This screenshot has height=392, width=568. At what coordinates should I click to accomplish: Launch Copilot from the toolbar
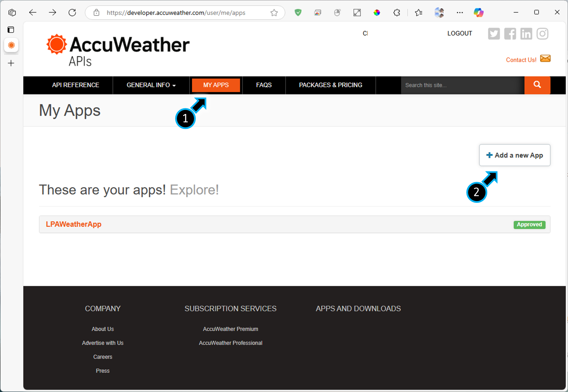(x=479, y=13)
